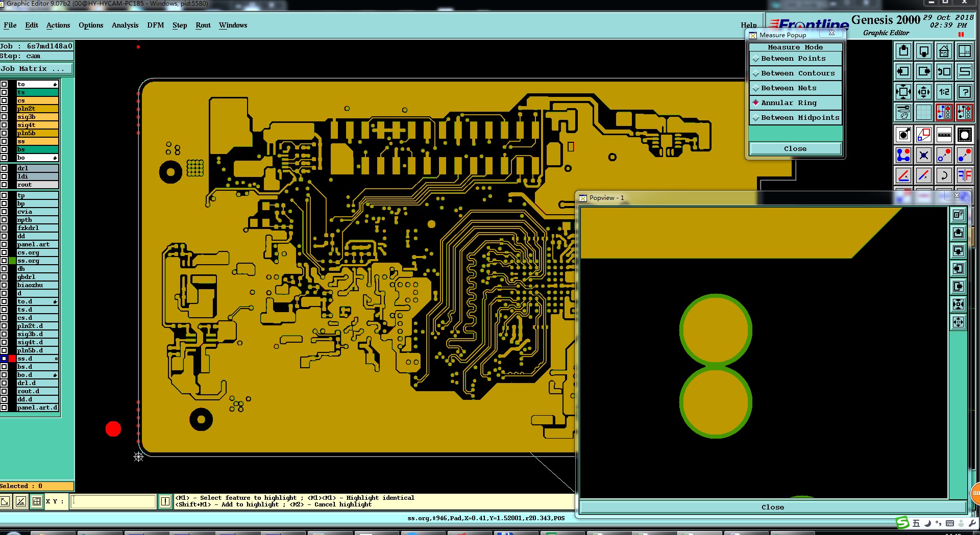Select Between Midpoints measure mode
The height and width of the screenshot is (535, 980).
pyautogui.click(x=795, y=118)
